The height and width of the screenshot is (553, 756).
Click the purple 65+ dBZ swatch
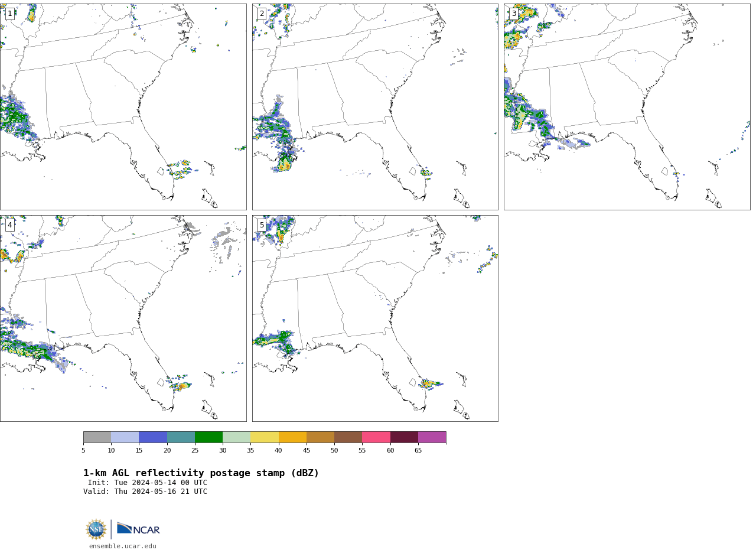coord(432,437)
